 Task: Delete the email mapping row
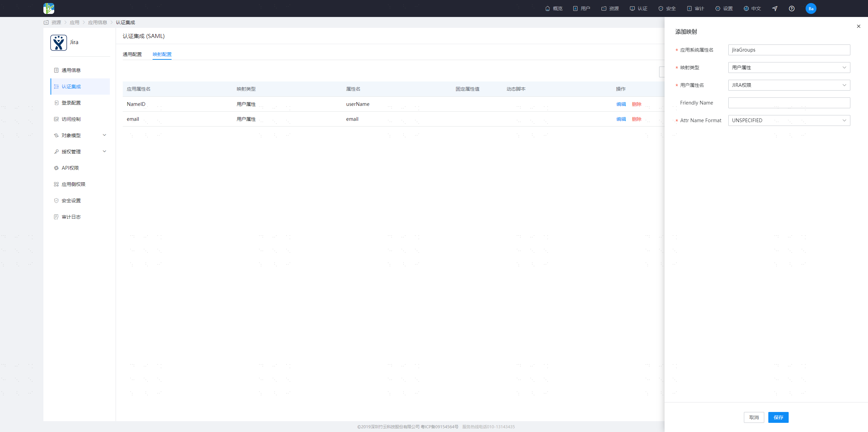click(637, 119)
